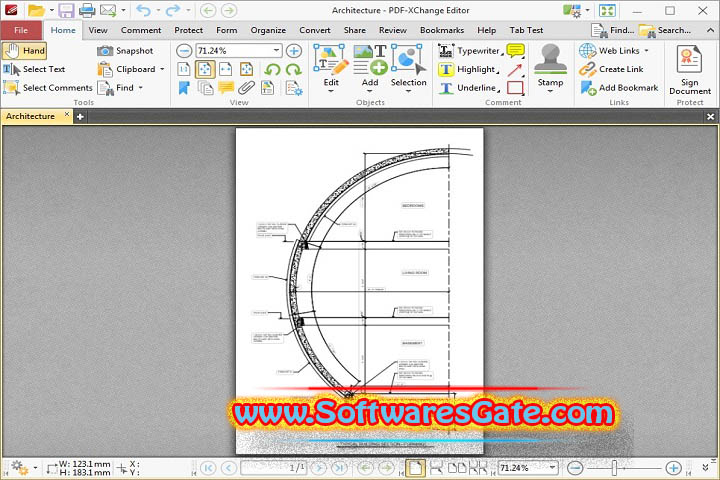Image resolution: width=720 pixels, height=480 pixels.
Task: Zoom out using ribbon minus button
Action: coord(184,51)
